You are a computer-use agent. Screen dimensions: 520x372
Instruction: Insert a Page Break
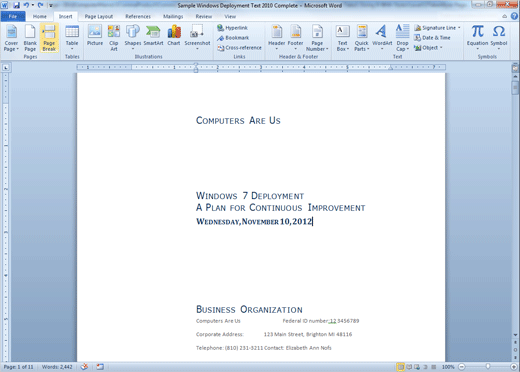49,38
